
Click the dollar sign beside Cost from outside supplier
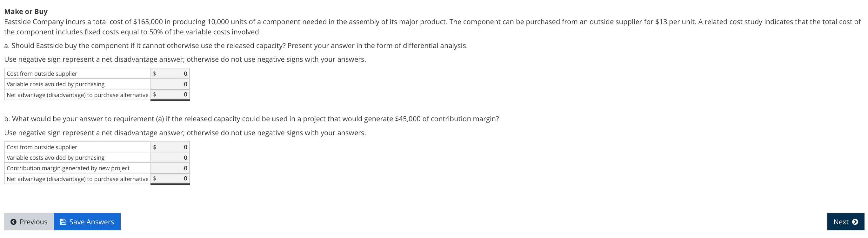coord(154,73)
